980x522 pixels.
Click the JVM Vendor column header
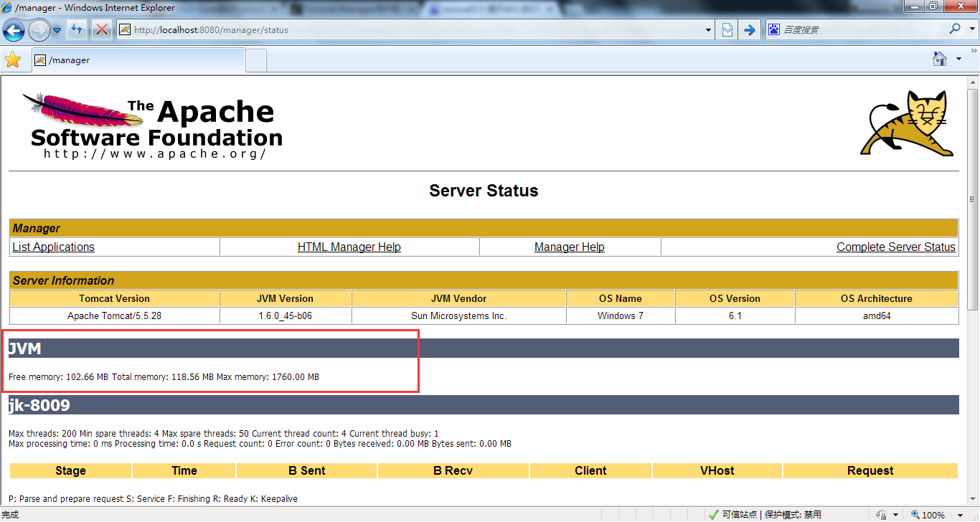[x=459, y=298]
